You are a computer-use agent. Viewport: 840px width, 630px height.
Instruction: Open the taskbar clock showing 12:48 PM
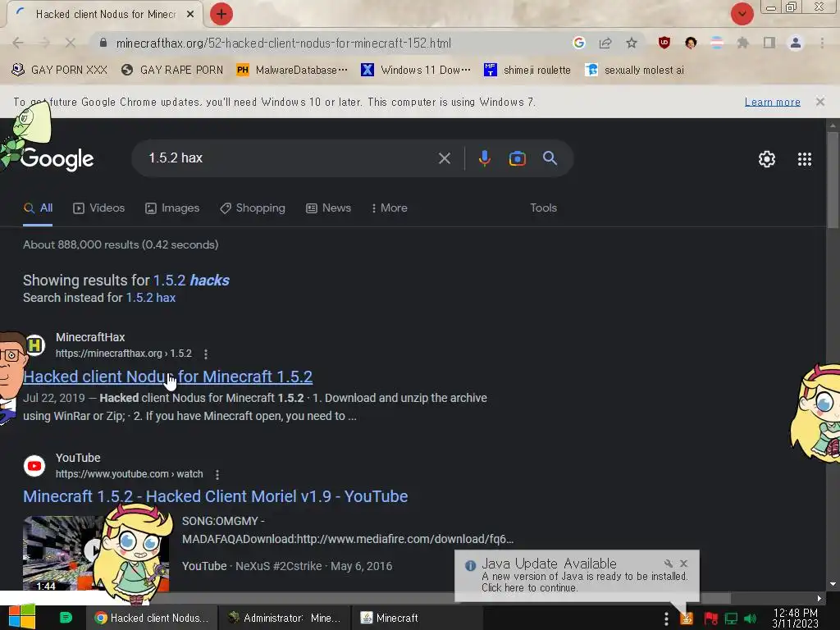point(795,619)
